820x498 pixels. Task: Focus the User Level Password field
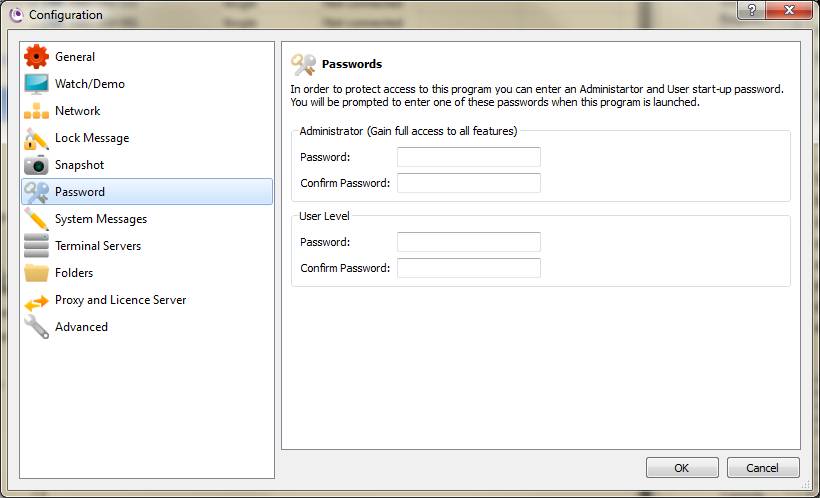pyautogui.click(x=469, y=242)
